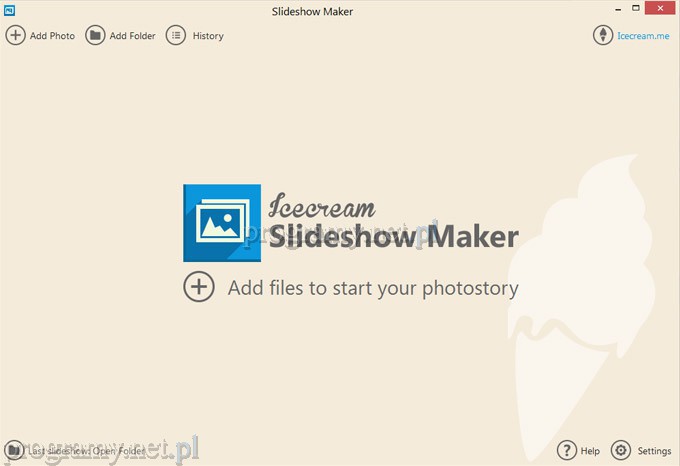Screen dimensions: 680x466
Task: Select the Add Photo label
Action: coord(52,36)
